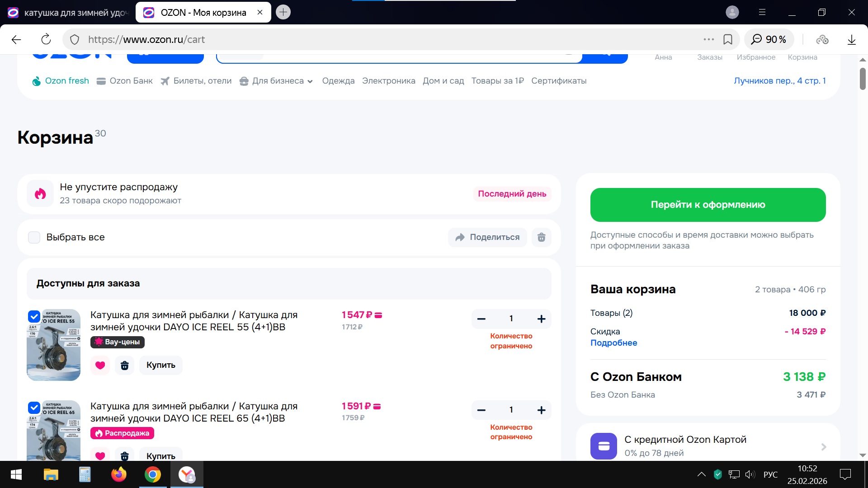Click the browser bookmark icon
This screenshot has height=488, width=868.
(727, 39)
